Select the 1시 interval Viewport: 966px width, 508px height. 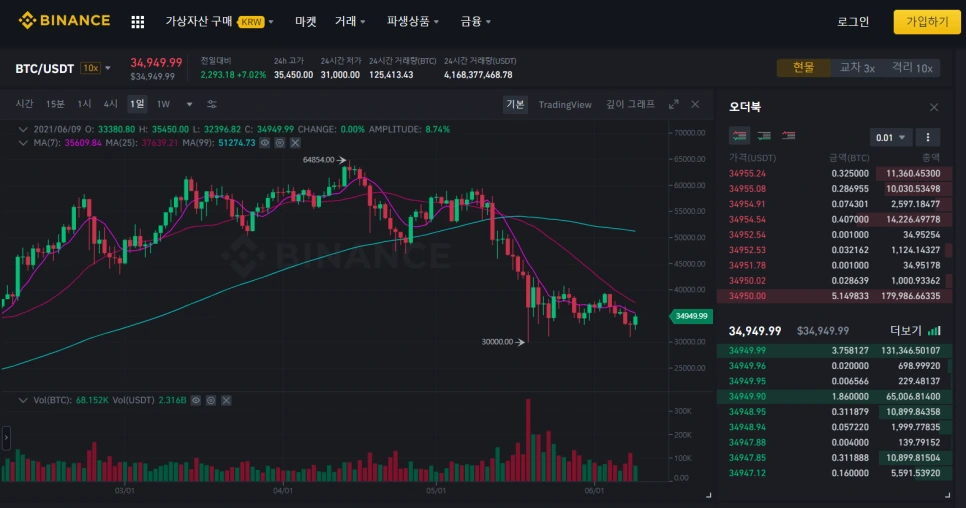[x=84, y=104]
